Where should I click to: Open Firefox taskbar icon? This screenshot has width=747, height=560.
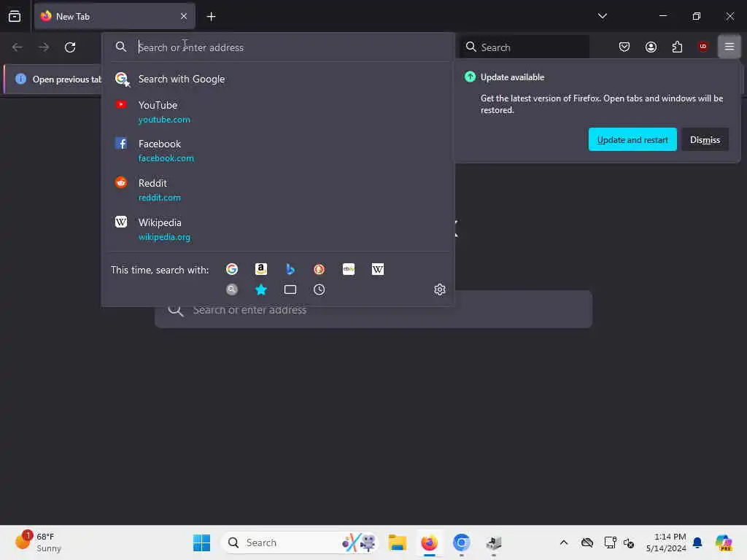point(429,542)
